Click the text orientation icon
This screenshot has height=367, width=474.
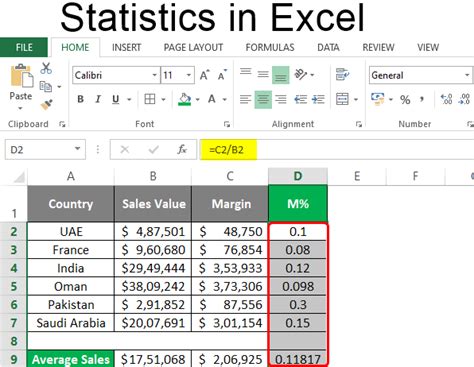click(301, 74)
